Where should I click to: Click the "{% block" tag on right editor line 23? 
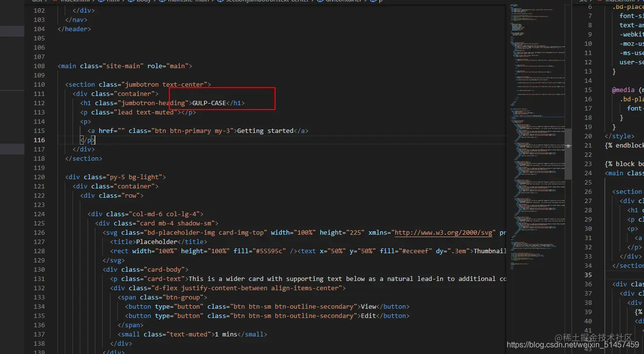click(x=621, y=164)
